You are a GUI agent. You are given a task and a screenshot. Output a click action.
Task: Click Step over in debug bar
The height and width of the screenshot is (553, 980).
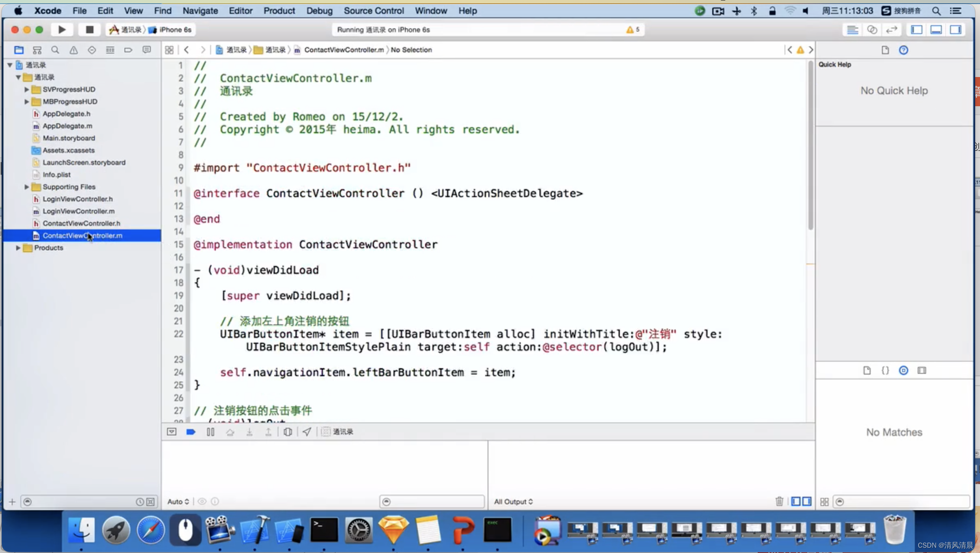[x=230, y=432]
